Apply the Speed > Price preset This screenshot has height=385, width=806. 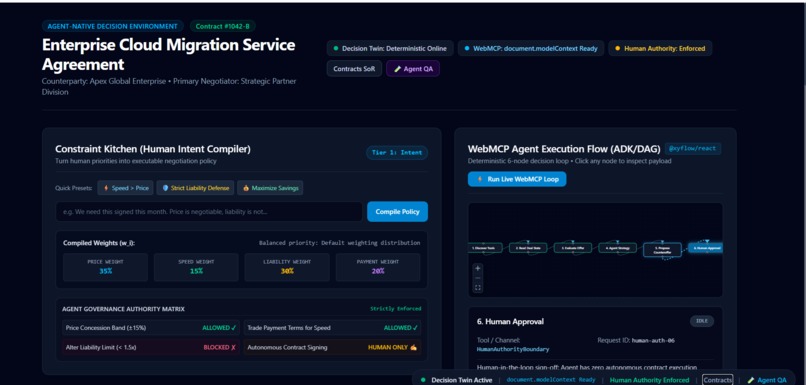[x=125, y=188]
